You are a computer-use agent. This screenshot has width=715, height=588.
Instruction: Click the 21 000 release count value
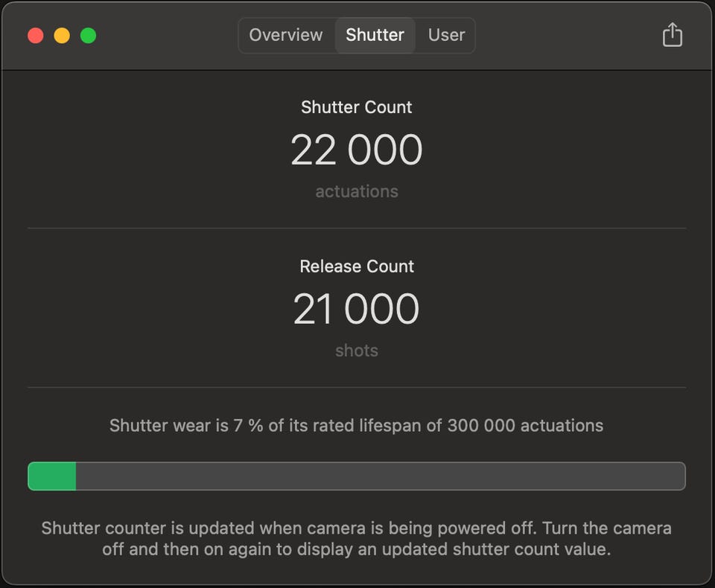point(357,309)
